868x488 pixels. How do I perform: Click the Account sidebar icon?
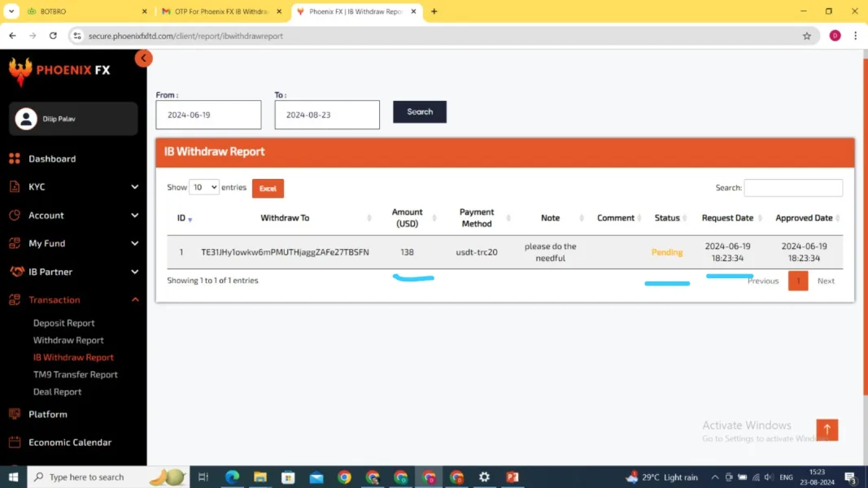pyautogui.click(x=15, y=216)
